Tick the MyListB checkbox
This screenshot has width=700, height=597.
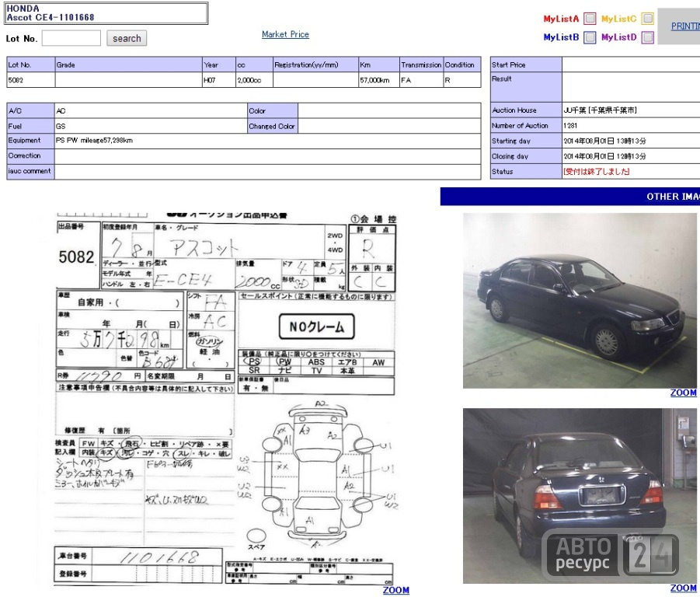(x=590, y=37)
